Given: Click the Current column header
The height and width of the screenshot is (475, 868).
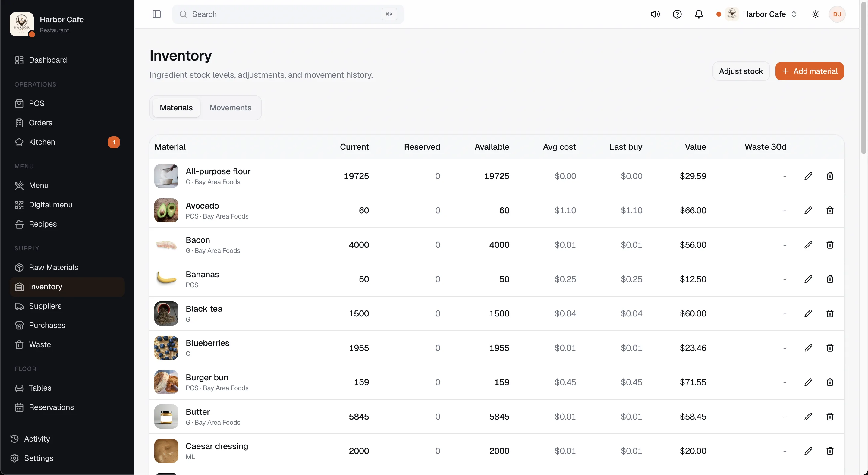Looking at the screenshot, I should point(354,147).
